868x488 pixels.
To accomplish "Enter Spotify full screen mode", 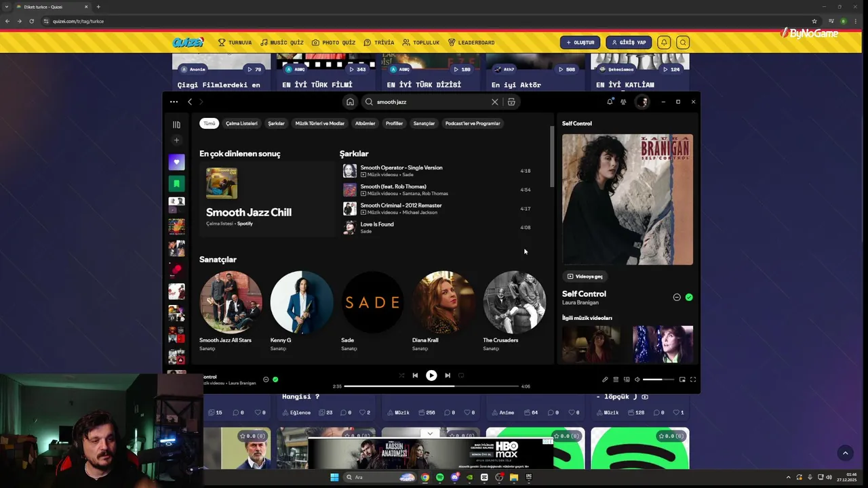I will tap(693, 380).
